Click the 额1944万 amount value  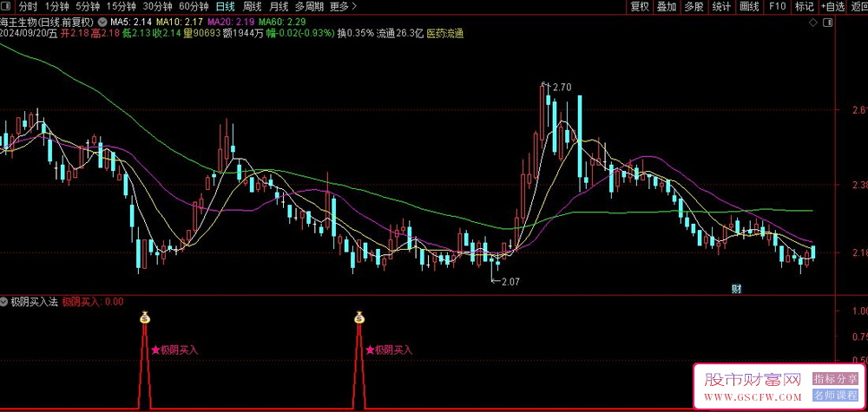point(244,34)
